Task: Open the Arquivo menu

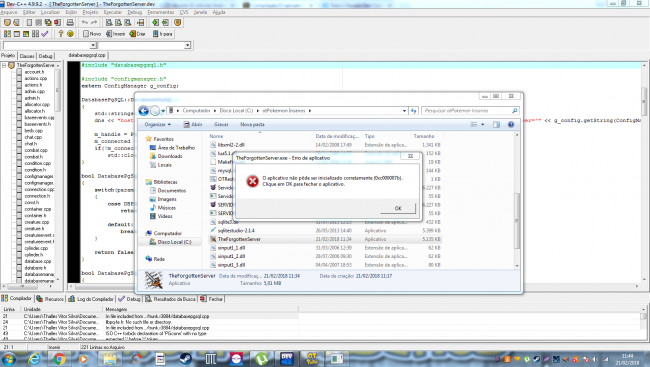Action: click(x=9, y=12)
